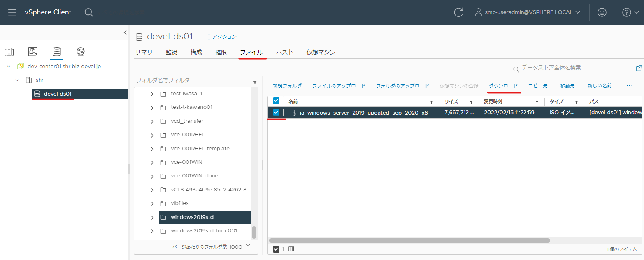Screen dimensions: 644x260
Task: Open datastore browser in new window icon
Action: (639, 68)
